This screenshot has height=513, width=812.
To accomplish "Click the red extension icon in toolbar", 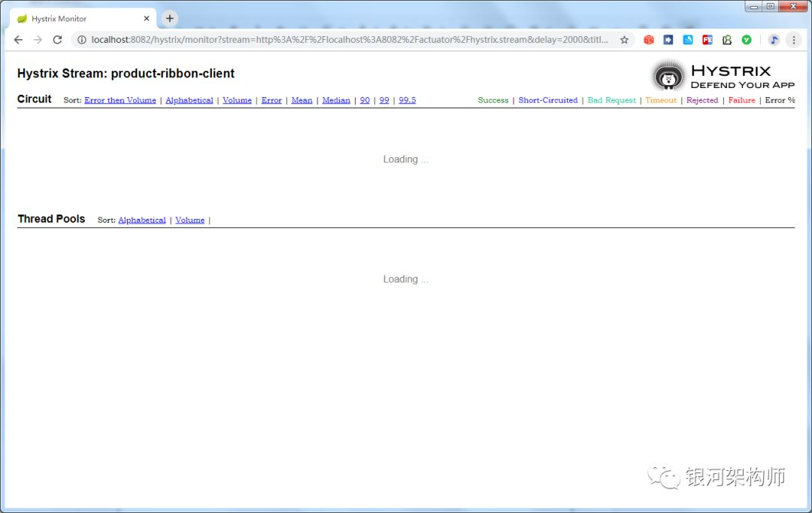I will click(649, 40).
